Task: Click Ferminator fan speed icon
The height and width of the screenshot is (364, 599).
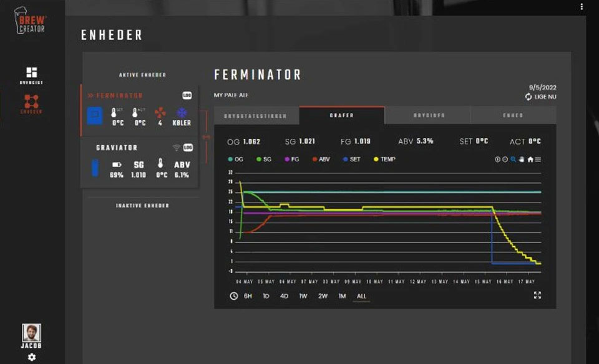Action: click(x=160, y=113)
